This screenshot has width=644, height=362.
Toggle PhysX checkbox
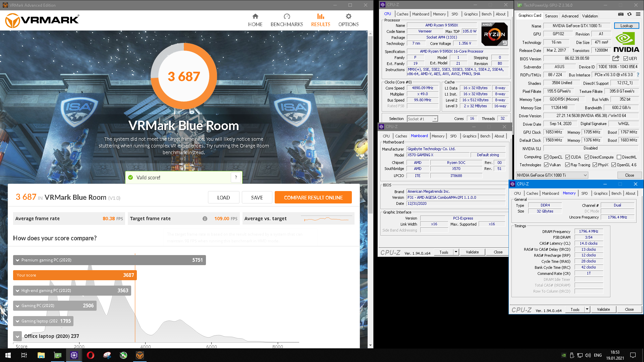click(595, 165)
